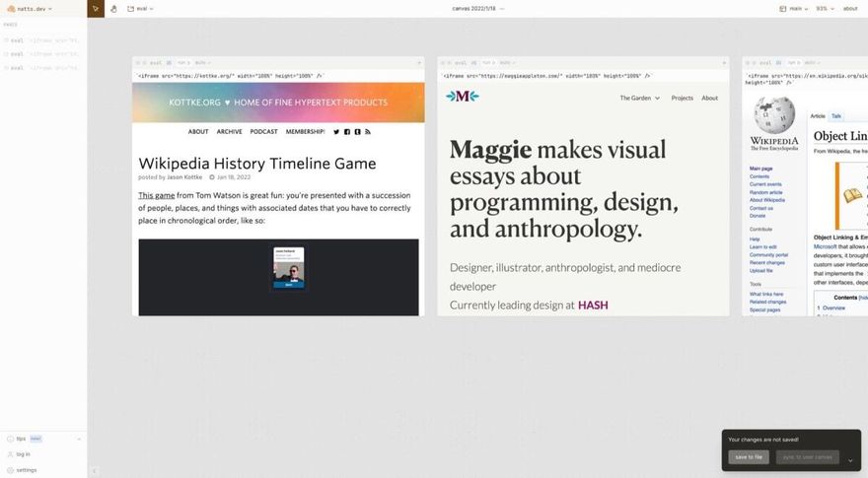This screenshot has width=868, height=478.
Task: Open Wikipedia Current events link
Action: pos(765,184)
